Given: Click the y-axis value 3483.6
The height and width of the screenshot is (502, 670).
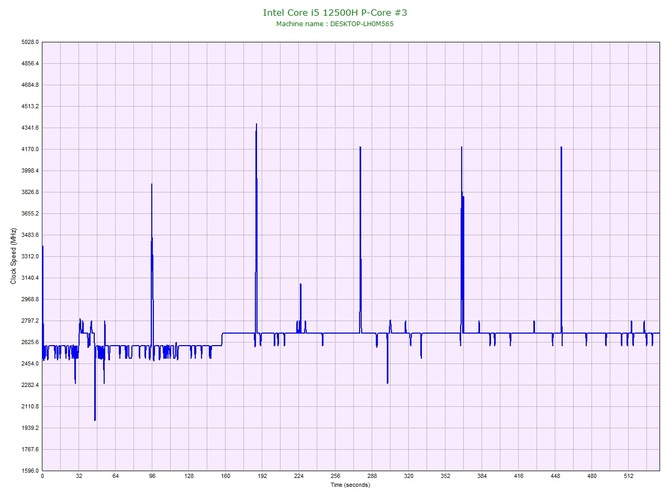Looking at the screenshot, I should coord(30,235).
